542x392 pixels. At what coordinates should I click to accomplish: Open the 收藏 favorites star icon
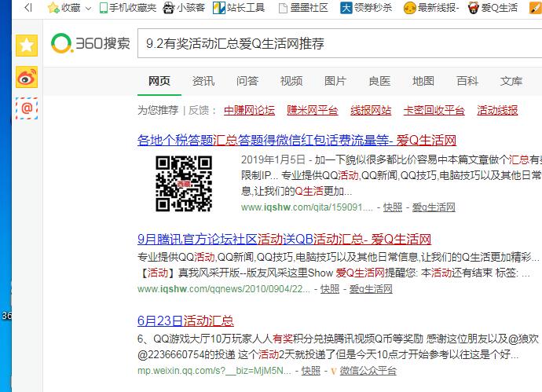point(53,8)
